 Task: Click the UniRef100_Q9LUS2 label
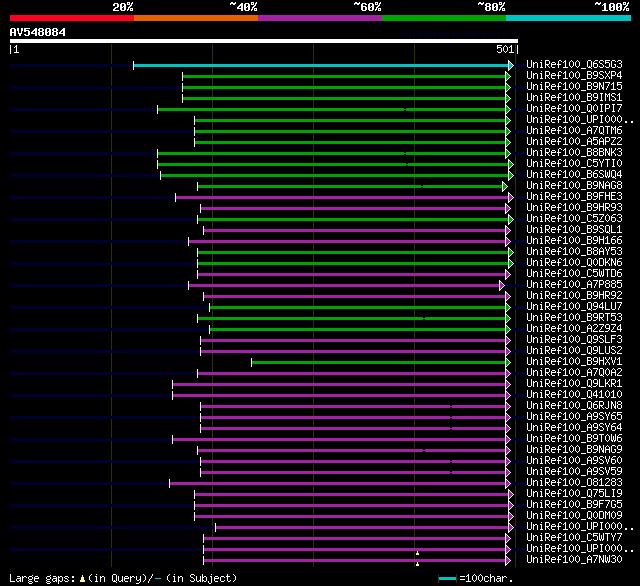click(x=574, y=351)
